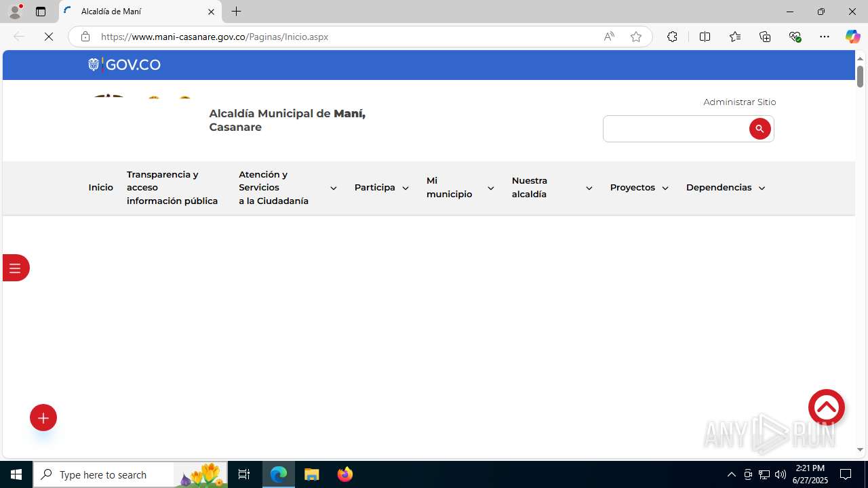Open network status tray icon
The width and height of the screenshot is (868, 488).
tap(764, 474)
